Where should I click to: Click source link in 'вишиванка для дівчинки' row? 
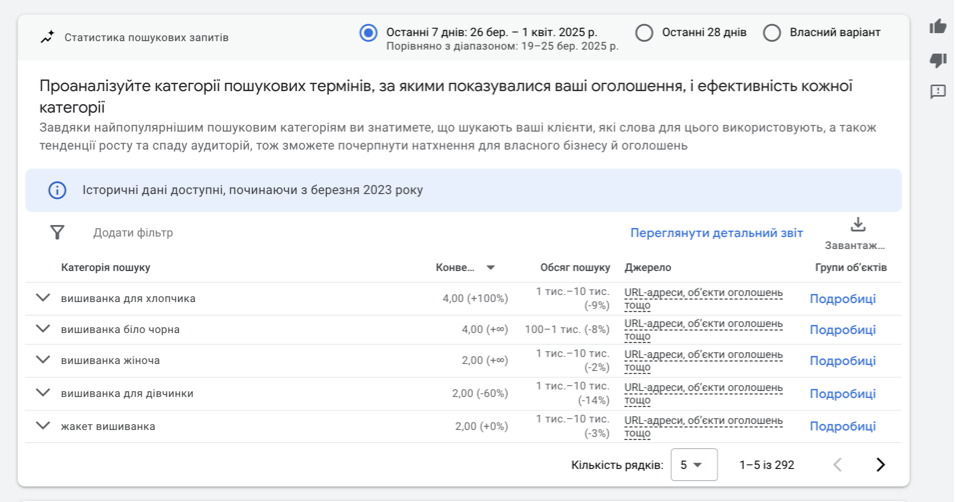703,394
